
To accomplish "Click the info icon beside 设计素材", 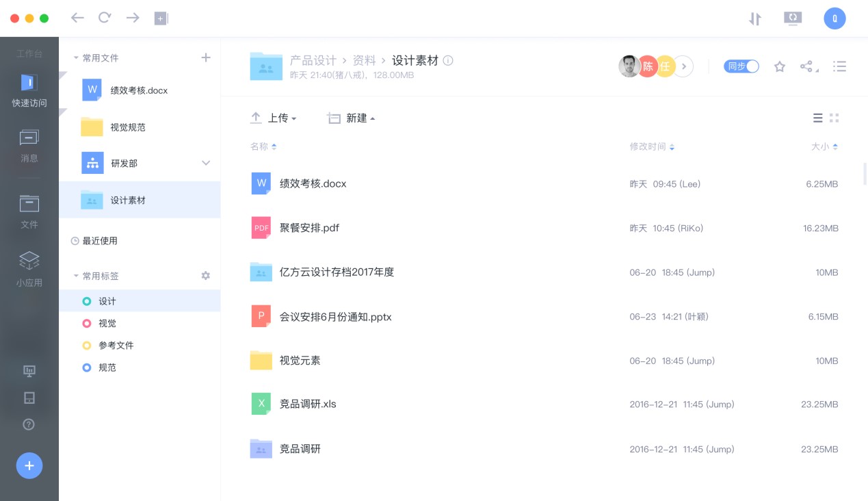I will coord(448,60).
